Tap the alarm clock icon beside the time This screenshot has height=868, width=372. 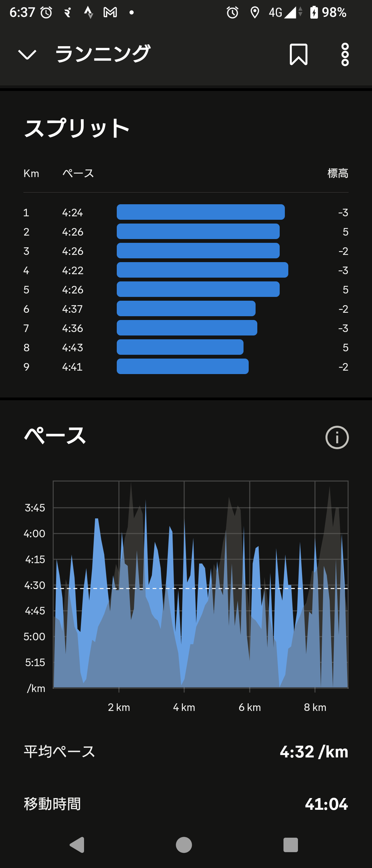[x=46, y=13]
